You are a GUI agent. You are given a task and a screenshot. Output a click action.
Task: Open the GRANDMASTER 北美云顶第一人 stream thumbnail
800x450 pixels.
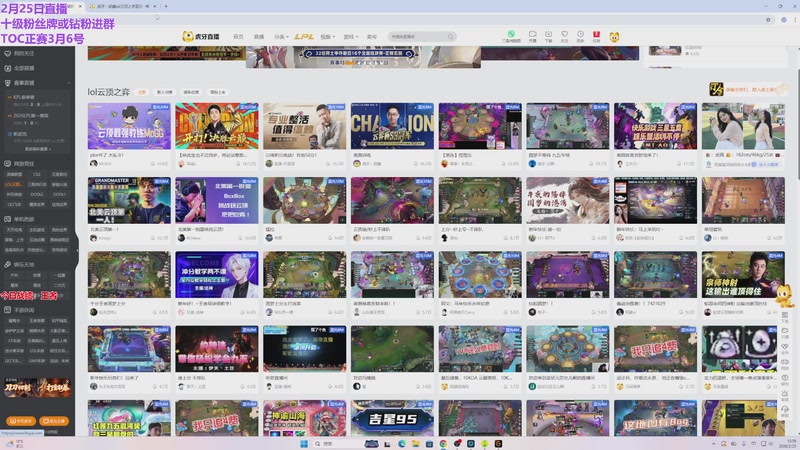[x=129, y=201]
